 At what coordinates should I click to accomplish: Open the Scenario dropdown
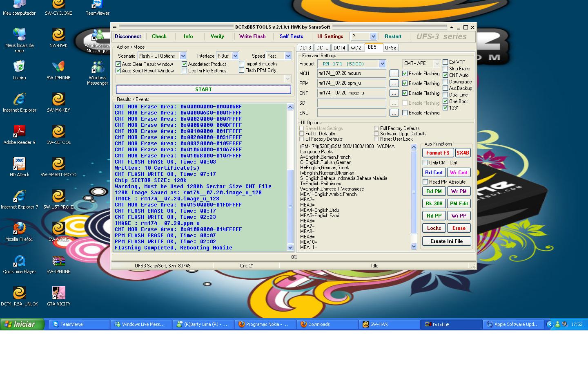(183, 56)
